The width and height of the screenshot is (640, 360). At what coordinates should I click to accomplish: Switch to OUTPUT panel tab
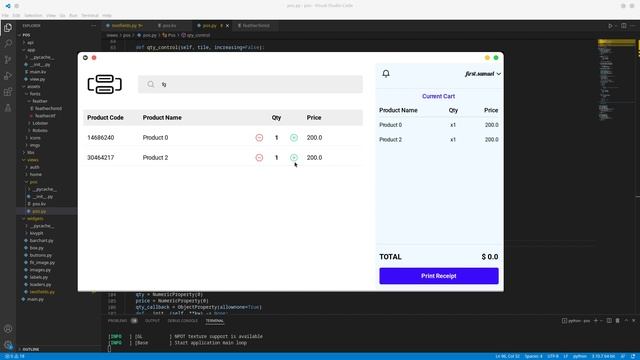click(x=152, y=321)
